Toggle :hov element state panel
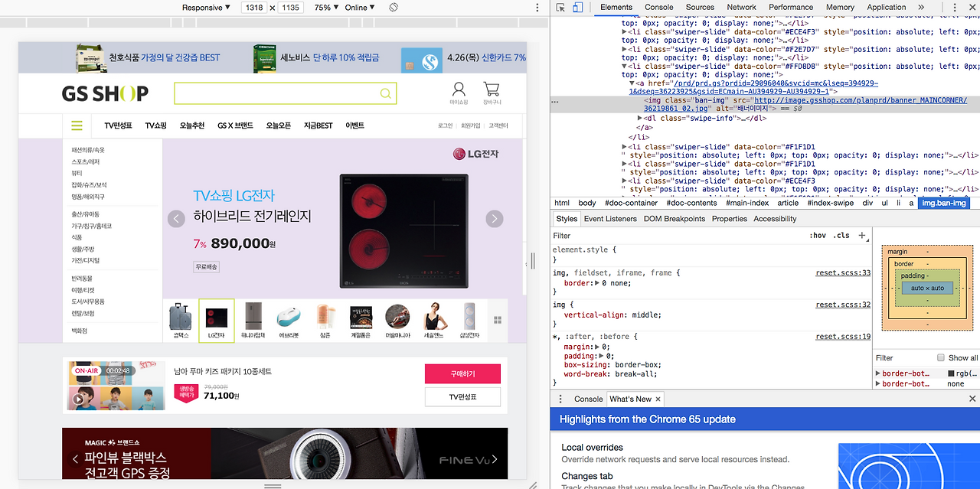This screenshot has height=489, width=980. pyautogui.click(x=818, y=236)
